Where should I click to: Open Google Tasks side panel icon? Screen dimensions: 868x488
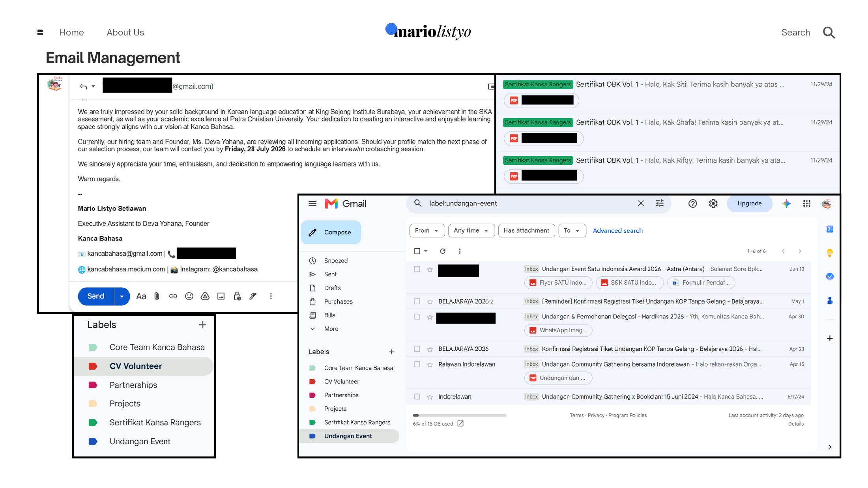pyautogui.click(x=830, y=276)
